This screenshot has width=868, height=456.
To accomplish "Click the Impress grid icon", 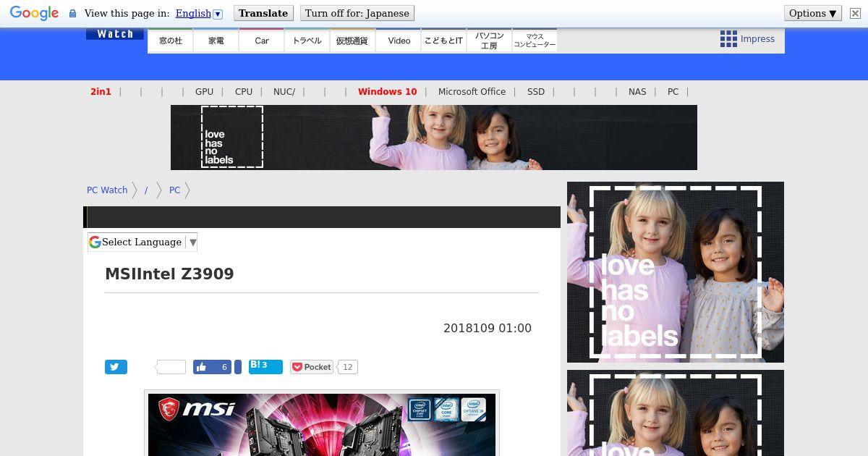I will [728, 39].
